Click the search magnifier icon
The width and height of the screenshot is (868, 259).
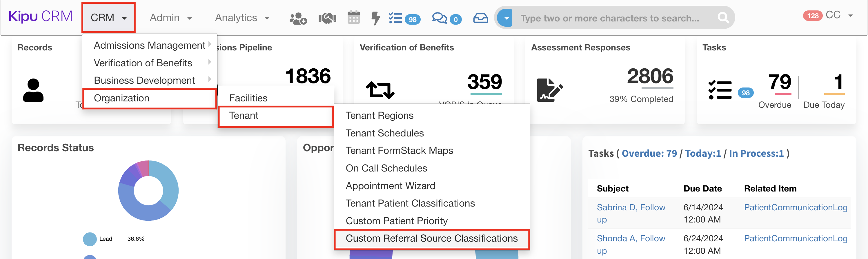[722, 17]
